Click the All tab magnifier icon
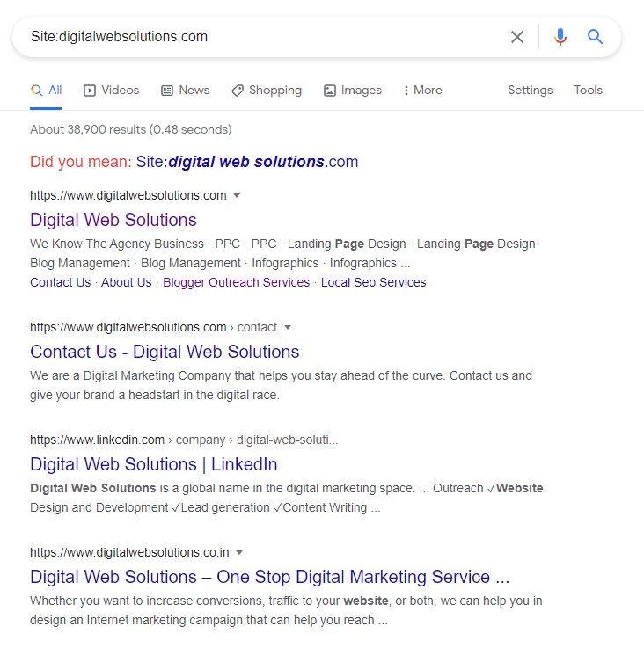This screenshot has width=644, height=648. (36, 90)
